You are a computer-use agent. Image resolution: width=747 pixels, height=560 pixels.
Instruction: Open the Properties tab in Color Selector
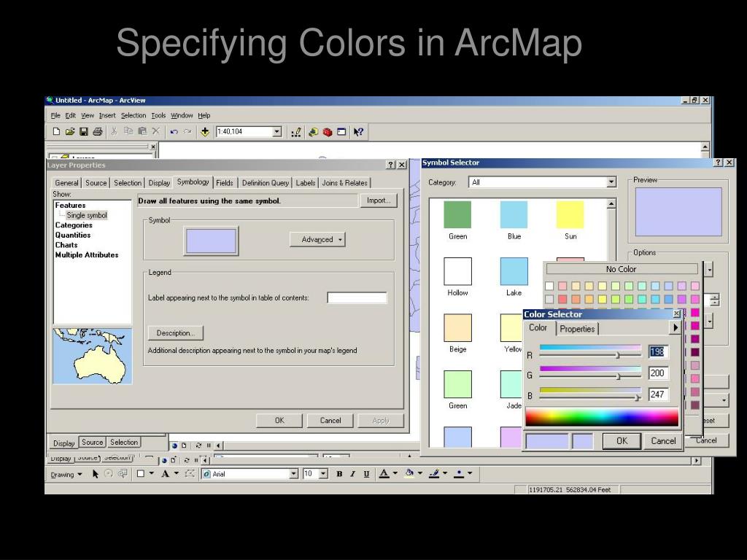pos(577,329)
